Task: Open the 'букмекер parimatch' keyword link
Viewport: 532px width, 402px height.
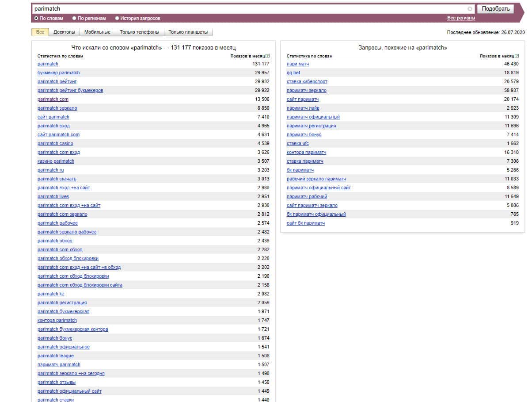Action: point(58,73)
